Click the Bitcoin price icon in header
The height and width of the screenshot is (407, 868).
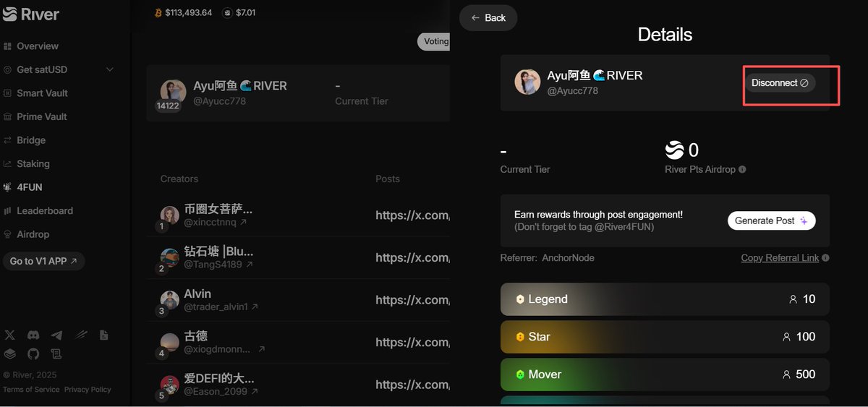pos(158,12)
